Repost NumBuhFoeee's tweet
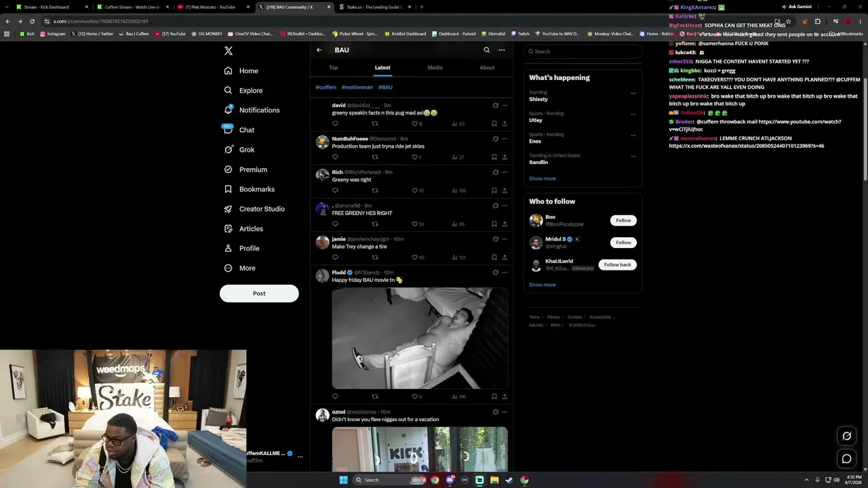The width and height of the screenshot is (868, 488). (x=375, y=157)
